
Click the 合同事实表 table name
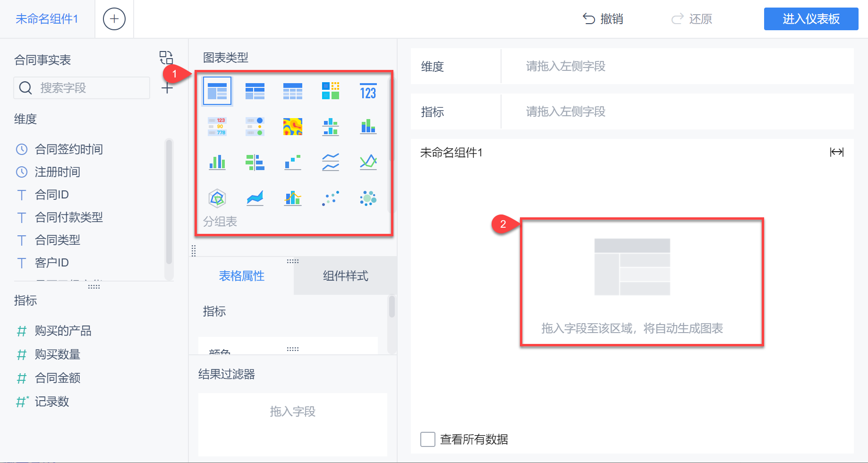click(x=43, y=60)
